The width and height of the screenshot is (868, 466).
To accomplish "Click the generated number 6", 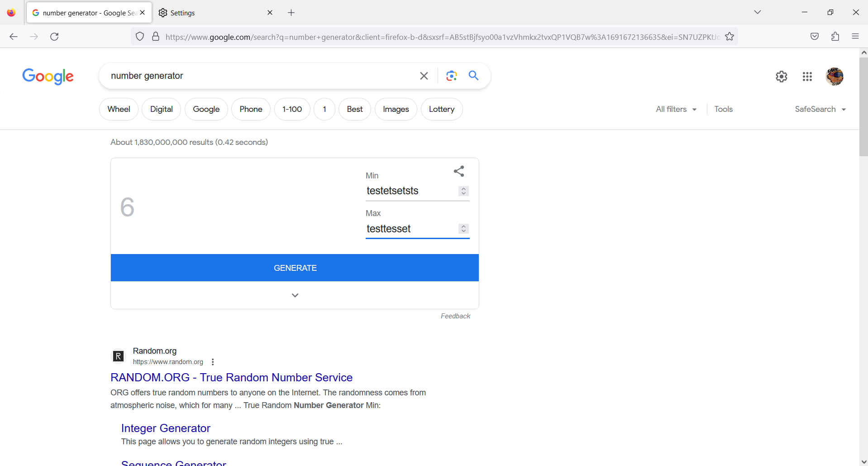I will 127,207.
